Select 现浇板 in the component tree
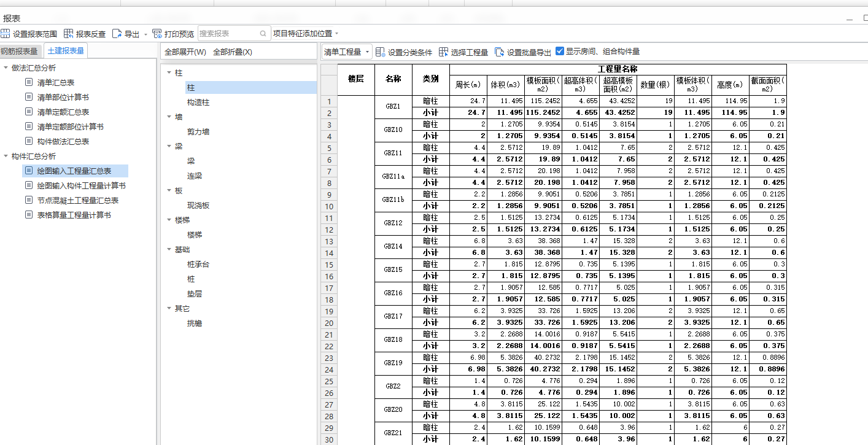868x445 pixels. tap(198, 205)
